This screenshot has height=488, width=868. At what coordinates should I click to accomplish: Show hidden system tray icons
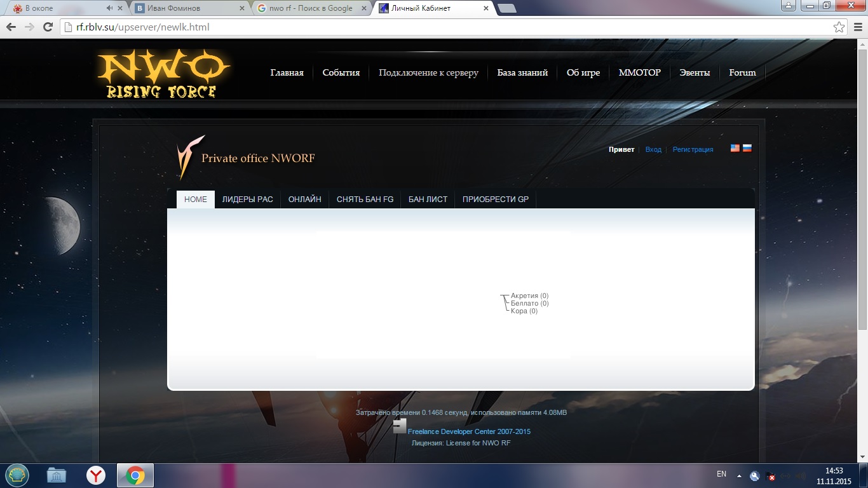[739, 475]
